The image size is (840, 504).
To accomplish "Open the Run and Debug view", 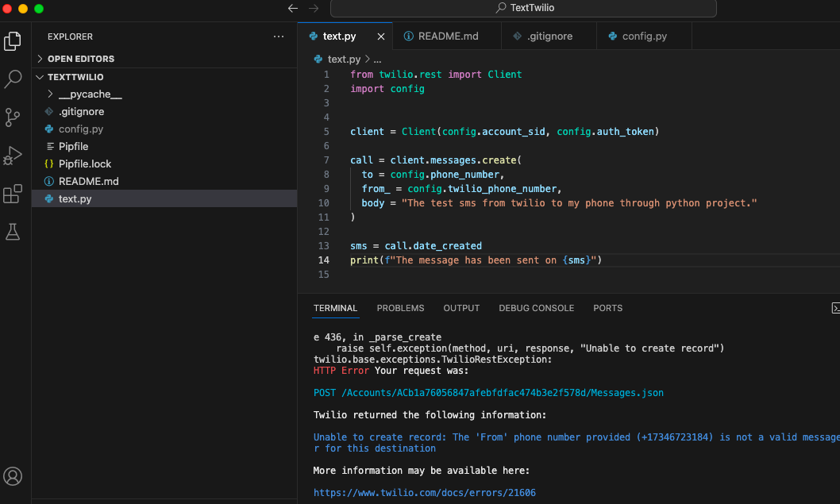I will coord(13,156).
